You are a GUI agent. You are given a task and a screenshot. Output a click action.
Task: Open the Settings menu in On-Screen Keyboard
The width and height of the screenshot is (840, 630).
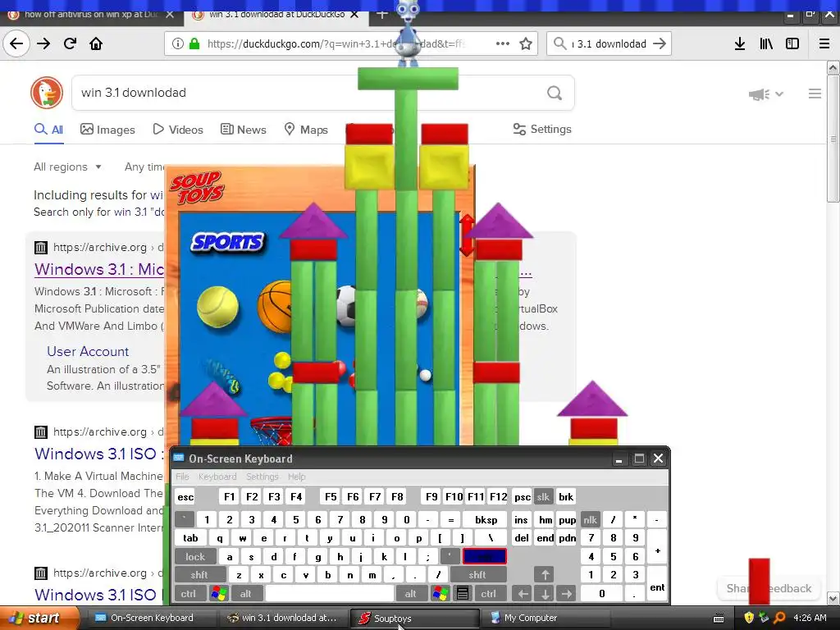tap(262, 477)
